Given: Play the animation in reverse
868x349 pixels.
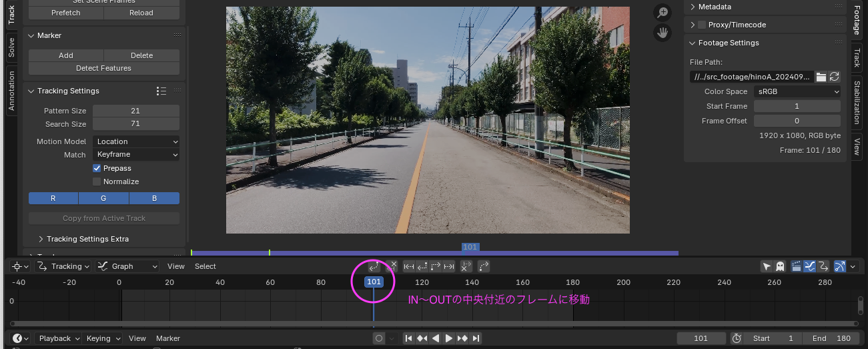Looking at the screenshot, I should pyautogui.click(x=436, y=338).
